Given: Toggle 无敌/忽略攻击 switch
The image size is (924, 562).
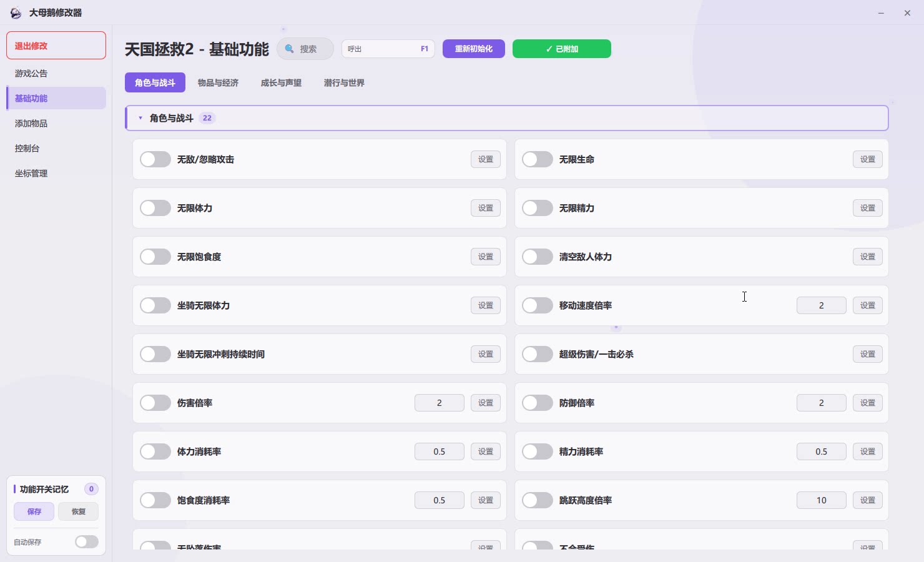Looking at the screenshot, I should (155, 159).
